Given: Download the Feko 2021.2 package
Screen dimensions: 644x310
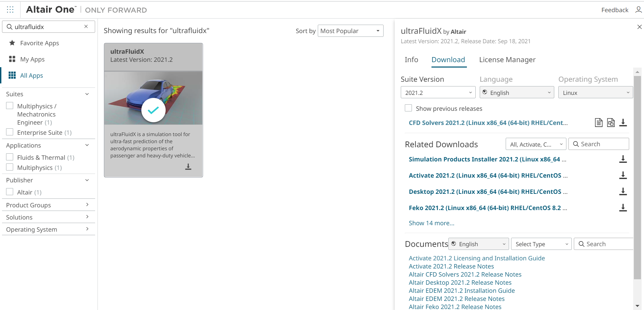Looking at the screenshot, I should 623,208.
